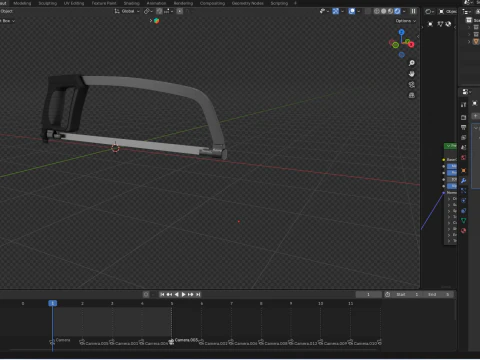Open the Options dropdown in viewport
The width and height of the screenshot is (480, 360).
pos(406,21)
